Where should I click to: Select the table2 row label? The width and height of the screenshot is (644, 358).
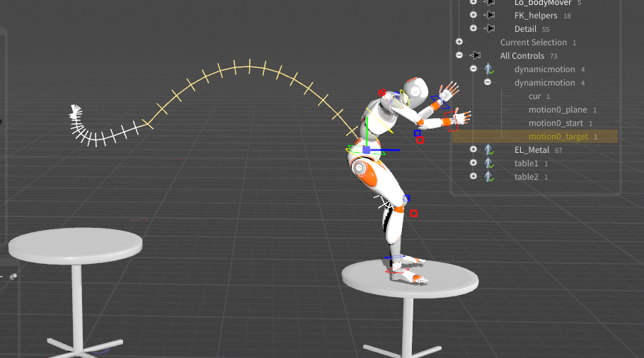(x=526, y=177)
